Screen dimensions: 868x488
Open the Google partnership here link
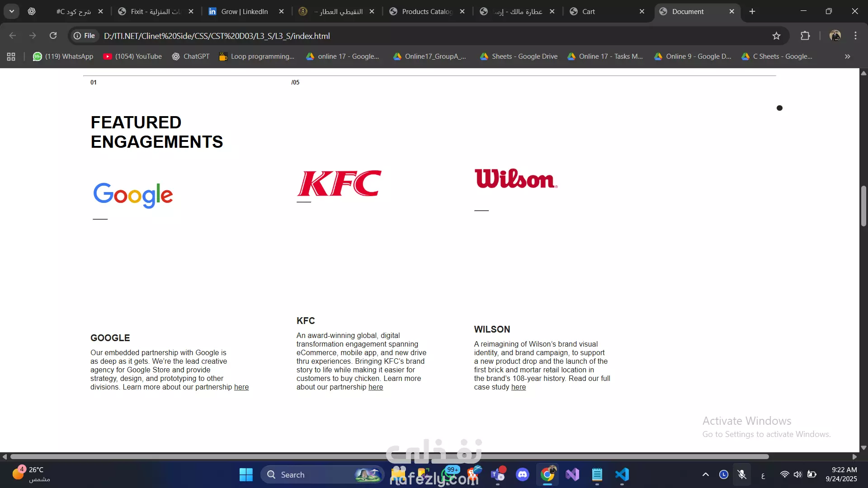pyautogui.click(x=241, y=387)
